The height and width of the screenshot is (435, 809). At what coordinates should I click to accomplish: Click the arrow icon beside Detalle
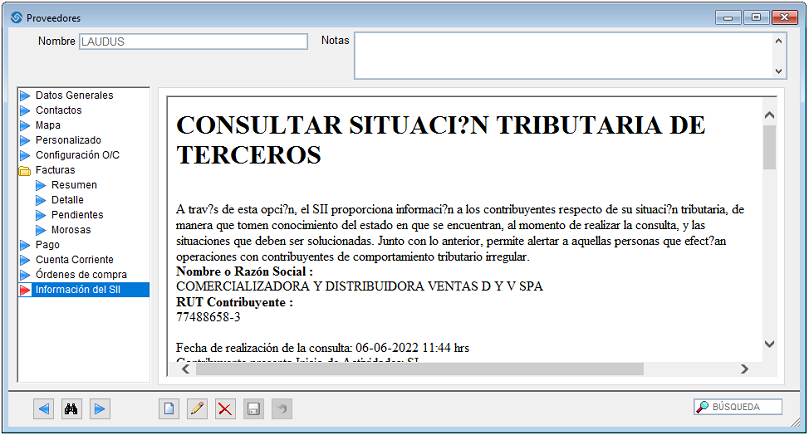[x=41, y=200]
